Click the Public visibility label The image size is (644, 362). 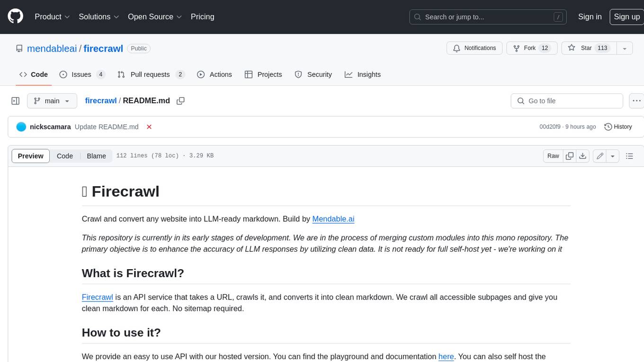139,48
